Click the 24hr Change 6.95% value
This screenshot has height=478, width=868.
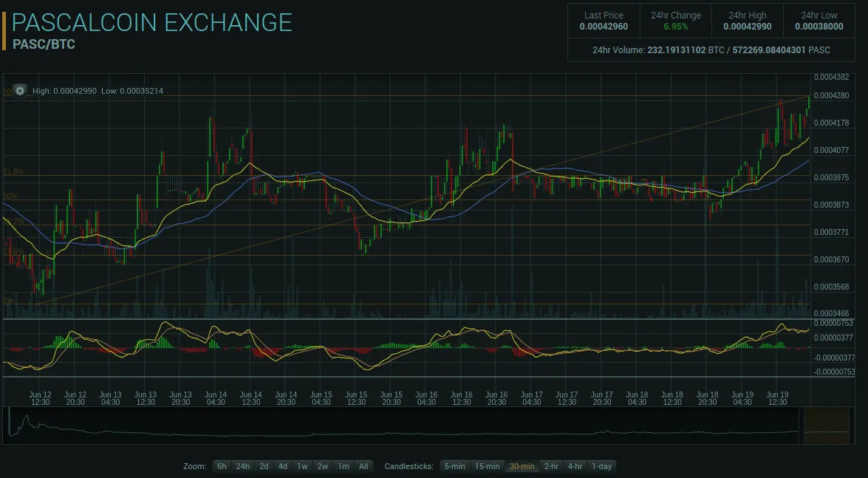[675, 27]
